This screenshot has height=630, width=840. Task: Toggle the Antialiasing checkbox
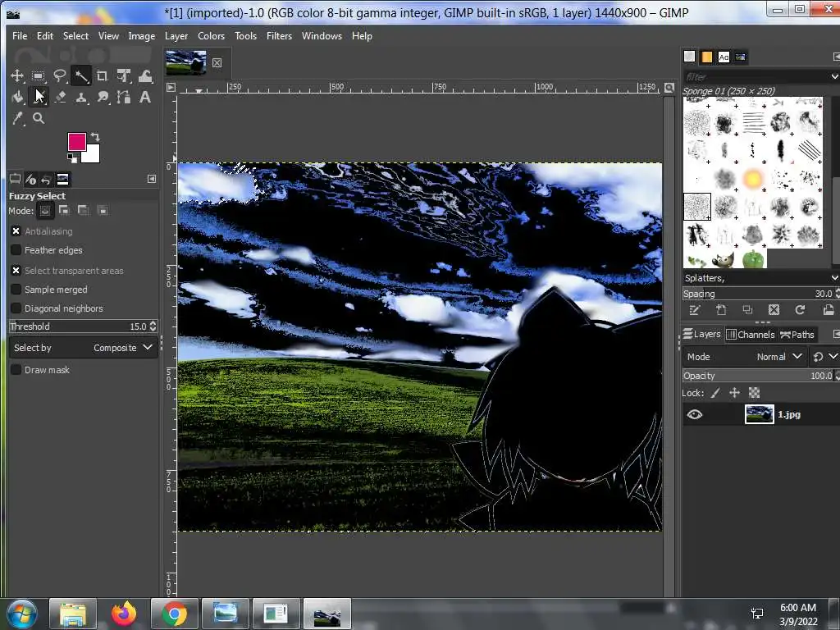point(16,231)
